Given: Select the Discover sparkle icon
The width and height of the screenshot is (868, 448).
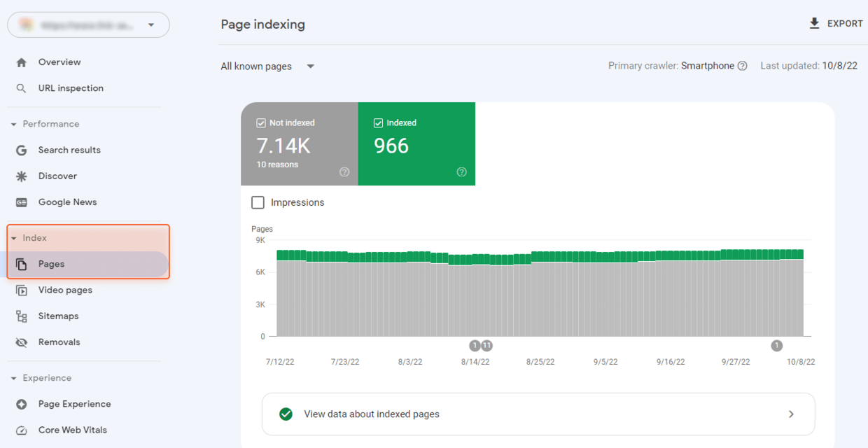Looking at the screenshot, I should pos(23,176).
